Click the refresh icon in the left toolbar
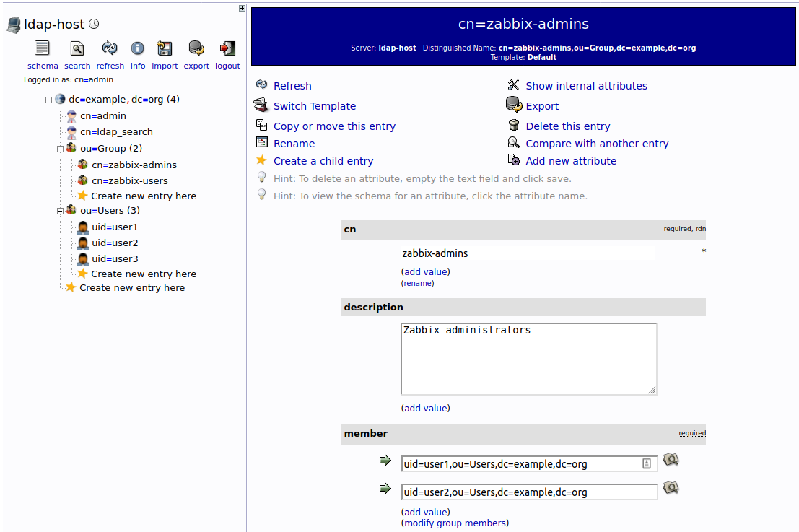This screenshot has height=532, width=799. pos(110,48)
